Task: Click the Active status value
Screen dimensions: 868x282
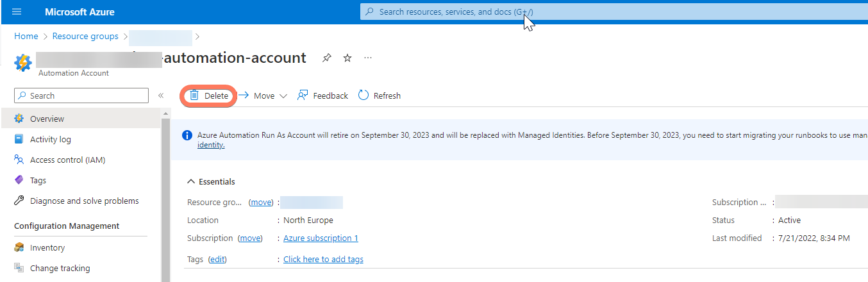Action: 789,220
